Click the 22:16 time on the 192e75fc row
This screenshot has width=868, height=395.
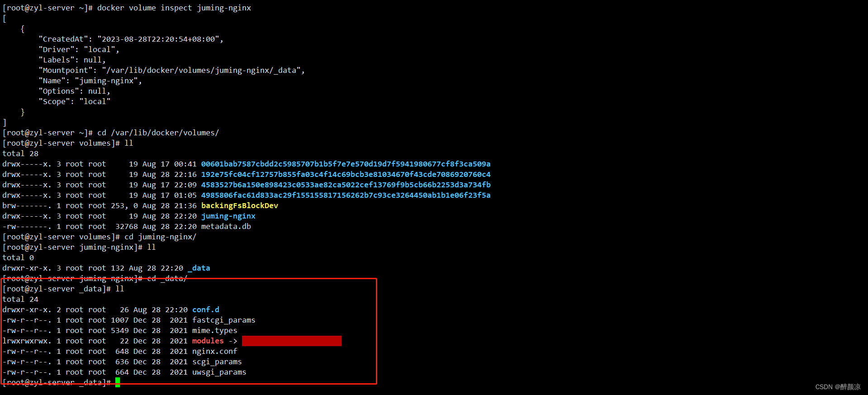click(x=185, y=174)
